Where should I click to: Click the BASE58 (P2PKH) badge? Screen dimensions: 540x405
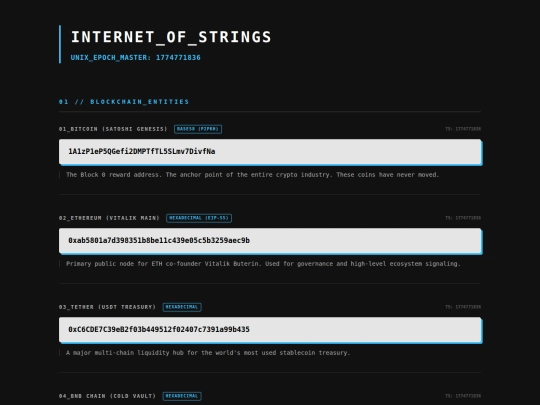tap(198, 129)
